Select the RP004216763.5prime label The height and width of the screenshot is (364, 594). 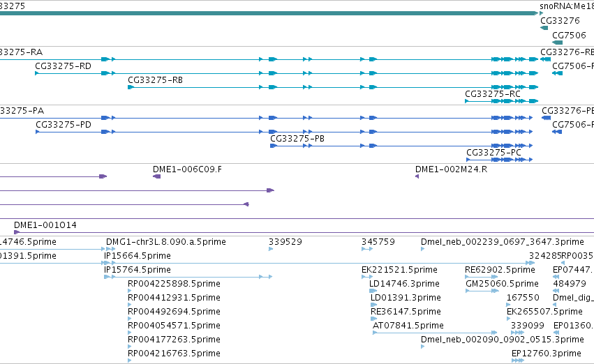[175, 354]
